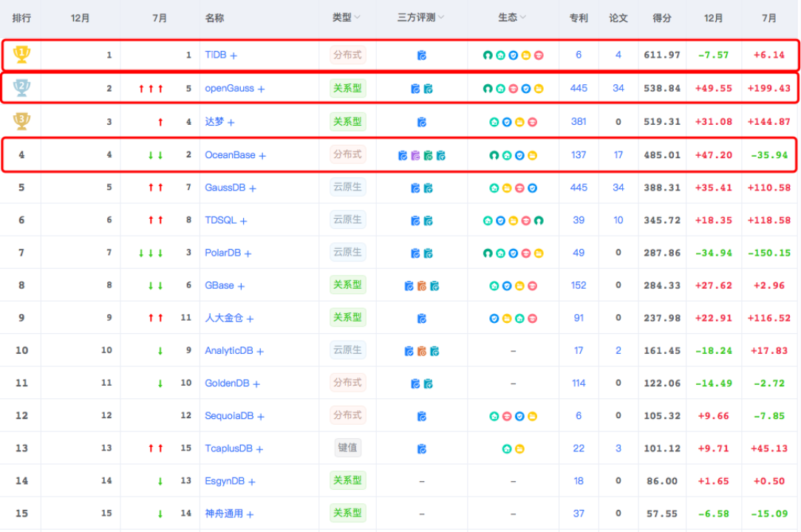The width and height of the screenshot is (801, 532).
Task: Click the blue shield icon in 达梦 row
Action: [507, 122]
